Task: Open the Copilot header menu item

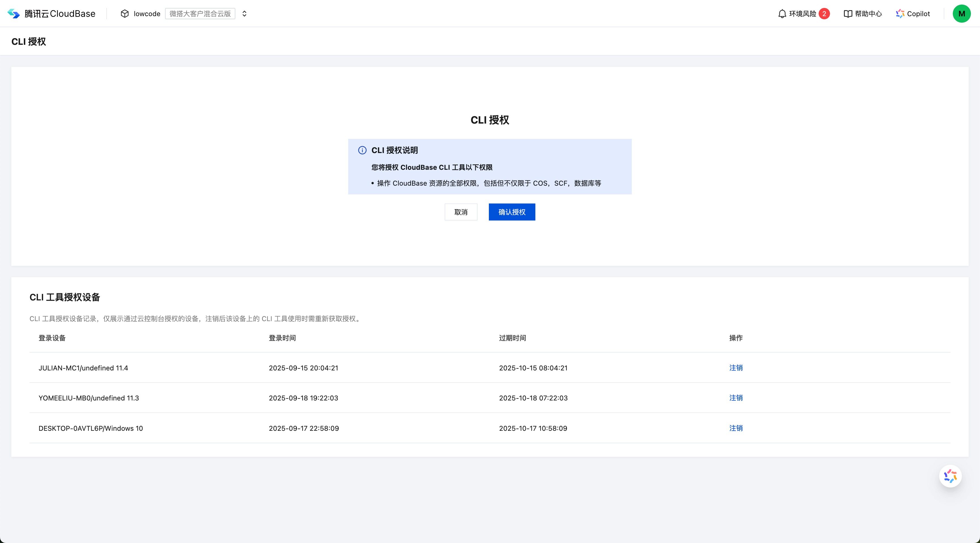Action: [918, 14]
